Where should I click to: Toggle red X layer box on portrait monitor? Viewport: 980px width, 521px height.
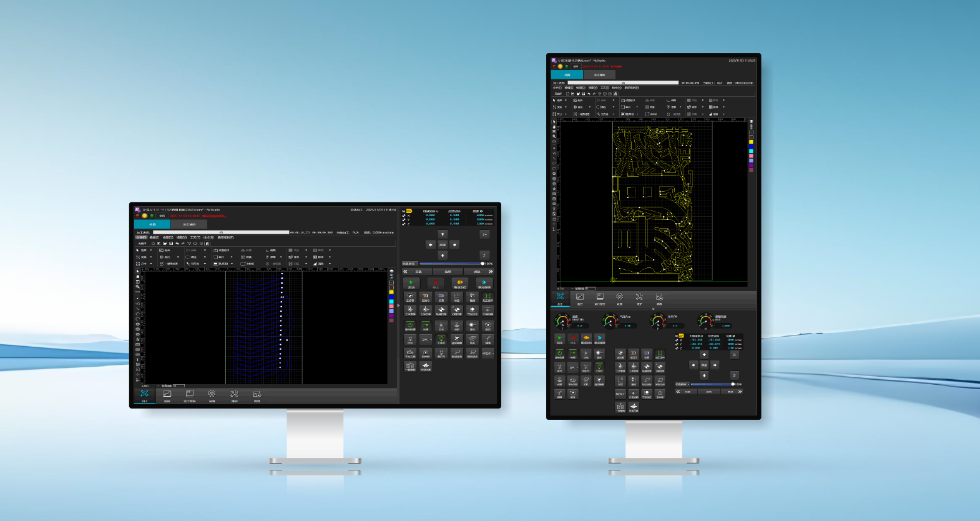click(x=751, y=137)
